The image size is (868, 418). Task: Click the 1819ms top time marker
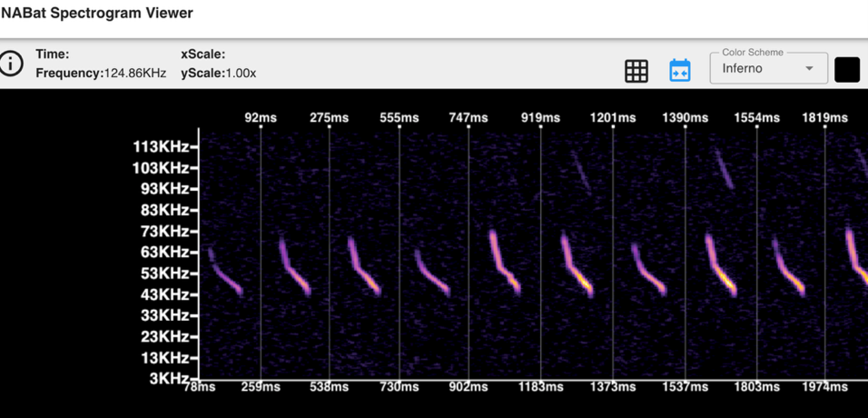[x=824, y=118]
